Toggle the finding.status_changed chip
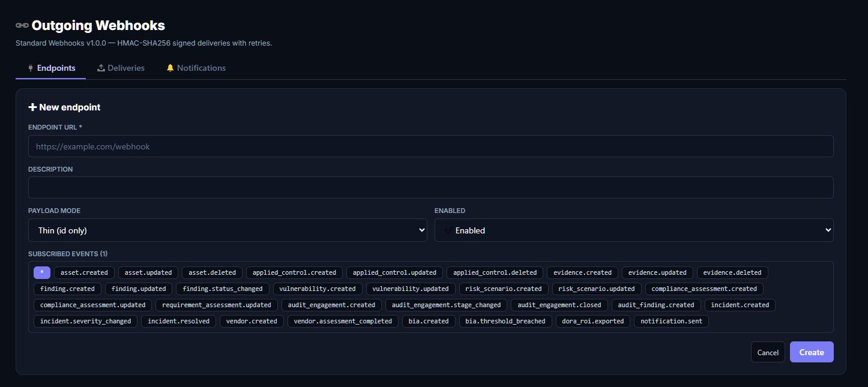Viewport: 868px width, 387px height. pos(223,289)
